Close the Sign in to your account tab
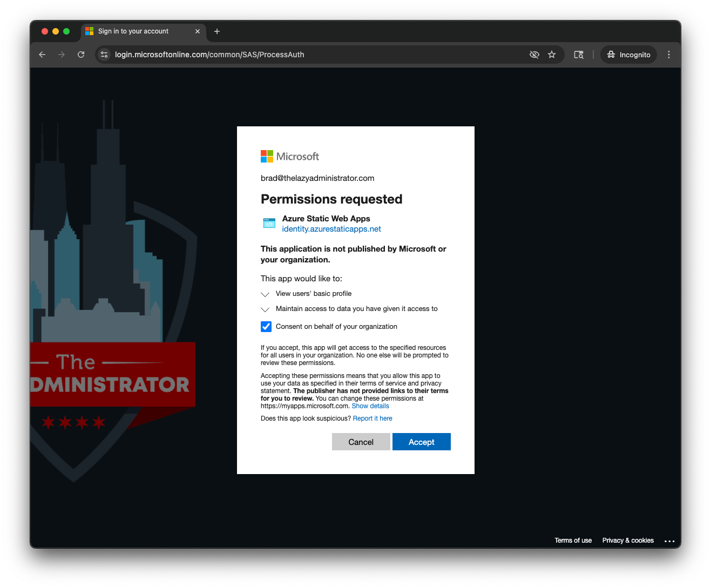The width and height of the screenshot is (711, 588). pos(198,31)
